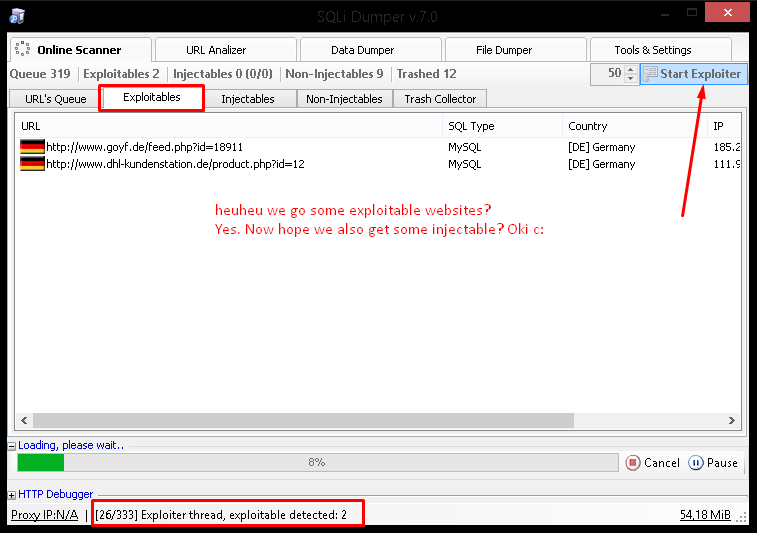Open the Tools & Settings tab
The image size is (757, 533).
coord(660,50)
